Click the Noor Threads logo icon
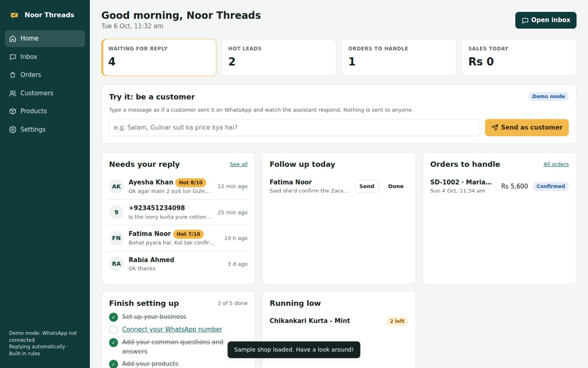Viewport: 588px width, 368px height. (x=14, y=15)
